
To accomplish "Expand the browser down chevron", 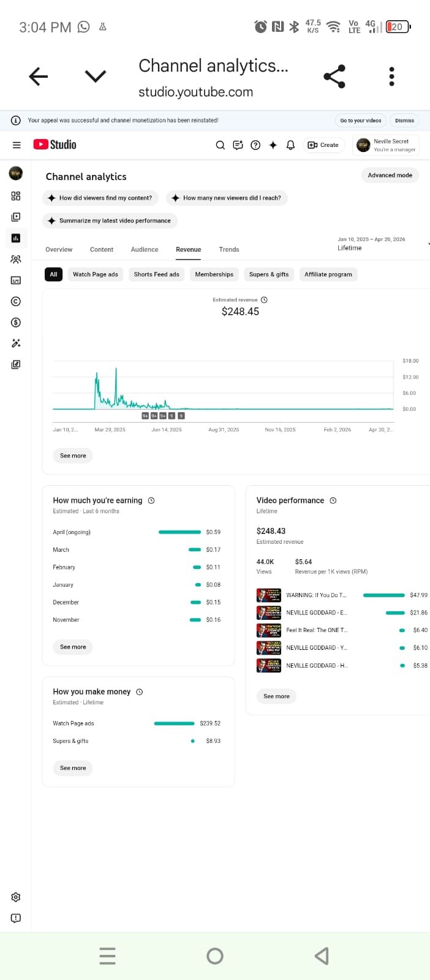I will [x=96, y=77].
